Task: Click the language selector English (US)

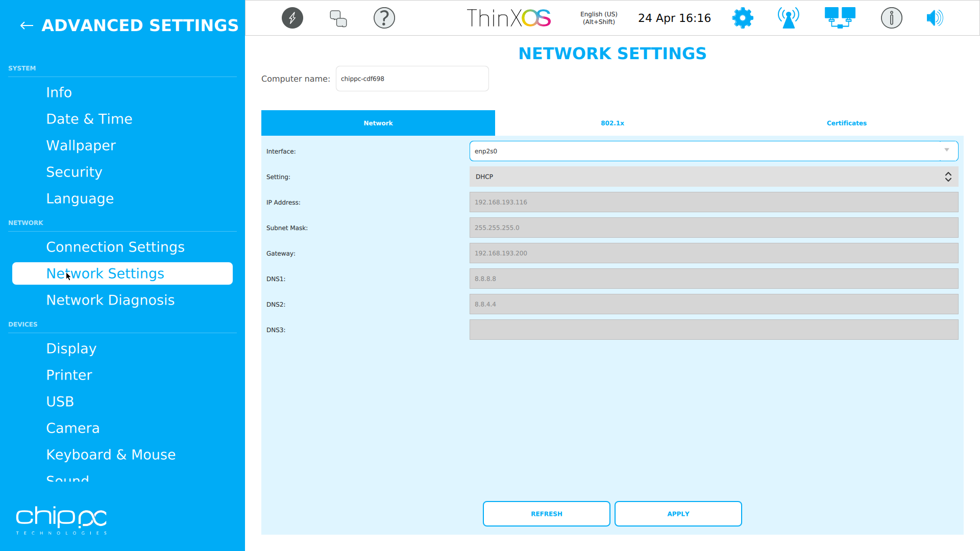Action: (x=598, y=18)
